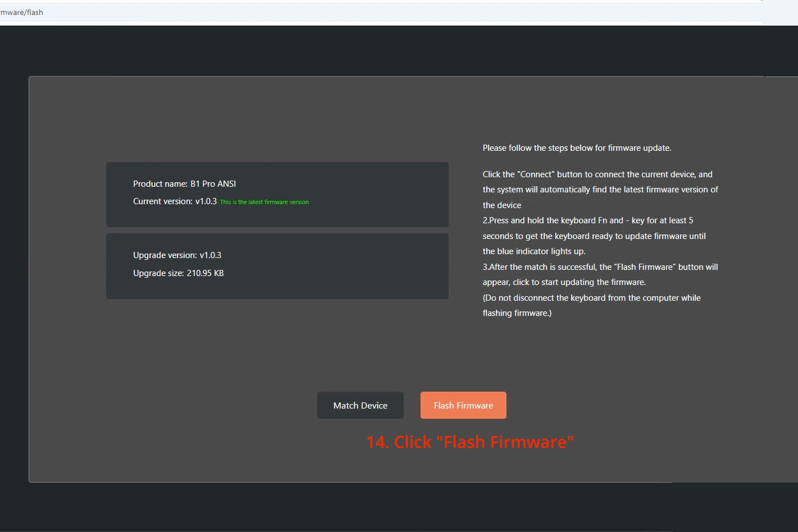The height and width of the screenshot is (532, 798).
Task: Click step 3 about match being successful
Action: point(600,267)
